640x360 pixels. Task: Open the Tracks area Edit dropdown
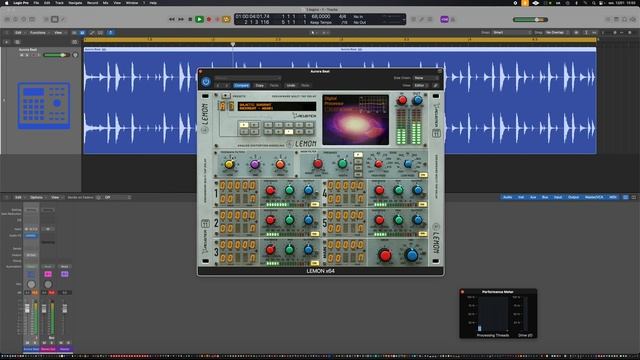[19, 33]
